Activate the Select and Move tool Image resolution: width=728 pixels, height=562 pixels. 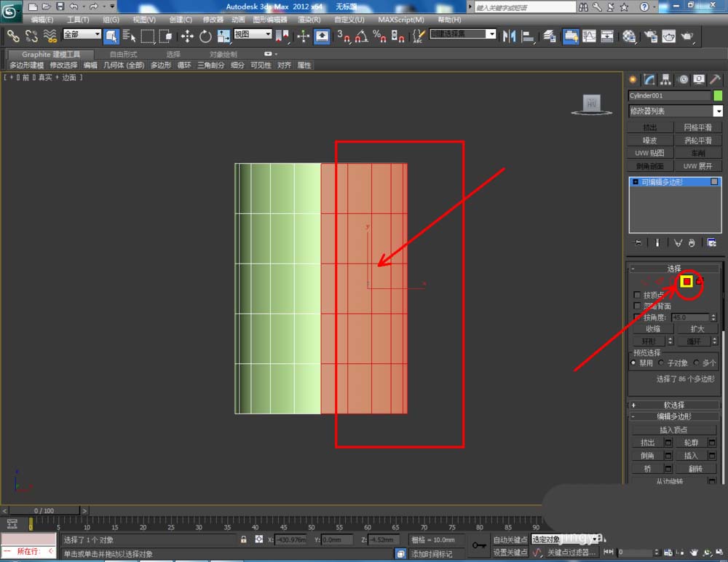(187, 36)
